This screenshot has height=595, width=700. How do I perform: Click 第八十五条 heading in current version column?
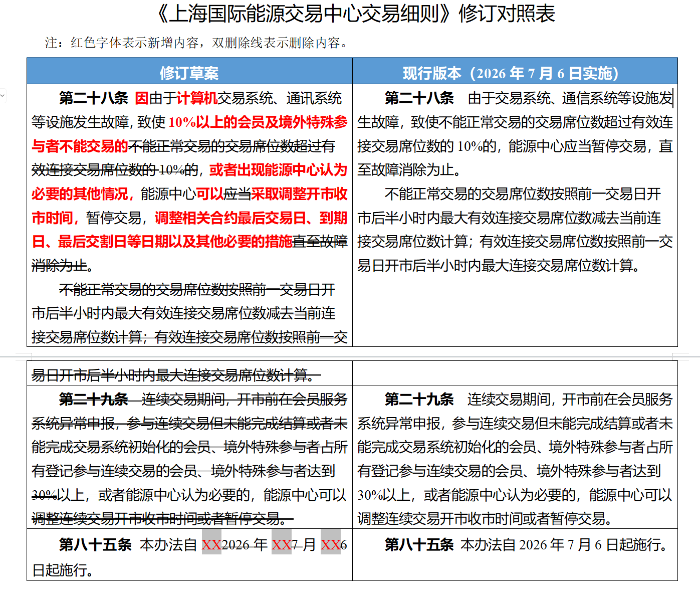pos(419,544)
